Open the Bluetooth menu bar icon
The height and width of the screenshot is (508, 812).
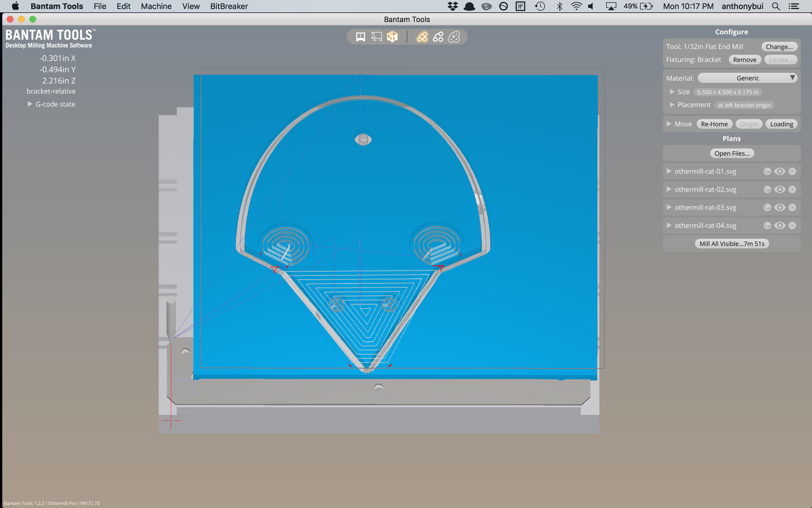click(x=559, y=6)
